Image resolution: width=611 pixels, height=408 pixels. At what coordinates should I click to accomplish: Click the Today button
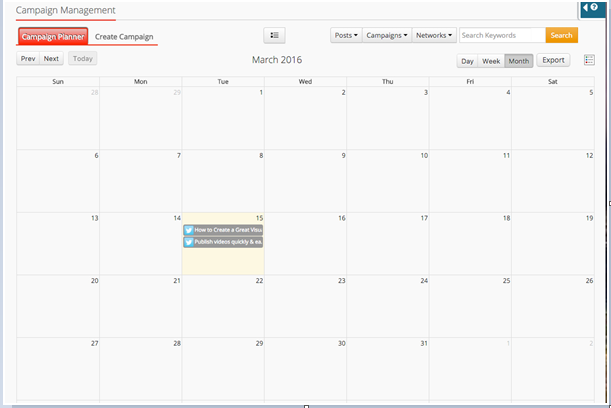click(83, 59)
